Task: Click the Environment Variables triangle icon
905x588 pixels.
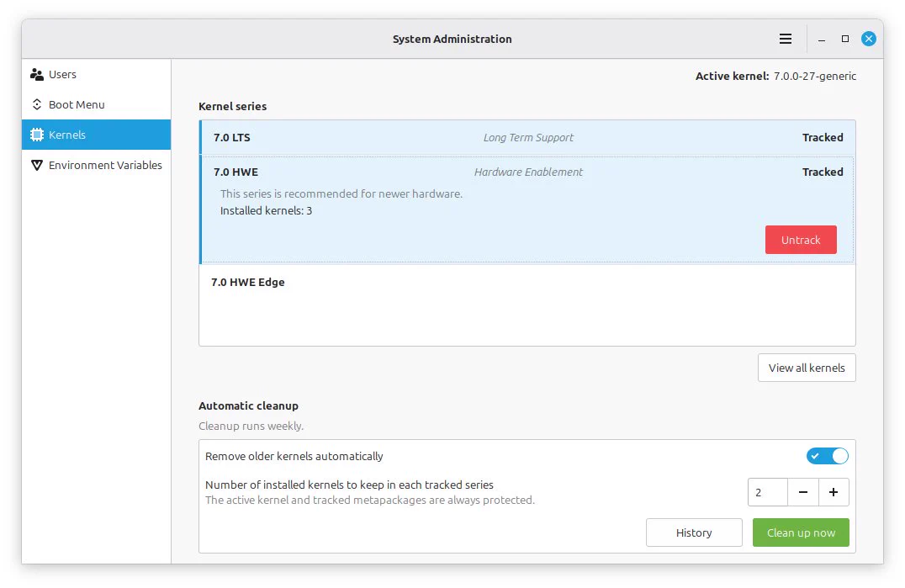Action: [x=37, y=165]
